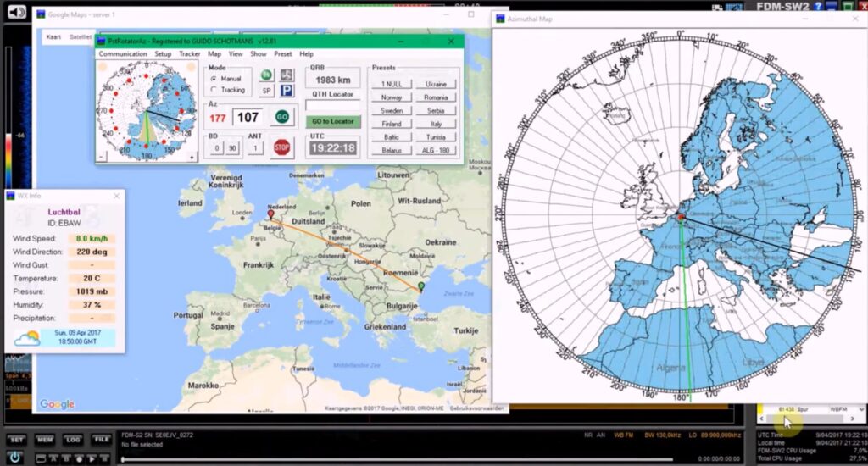Viewport: 868px width, 466px height.
Task: Select Manual mode radio button
Action: click(214, 79)
